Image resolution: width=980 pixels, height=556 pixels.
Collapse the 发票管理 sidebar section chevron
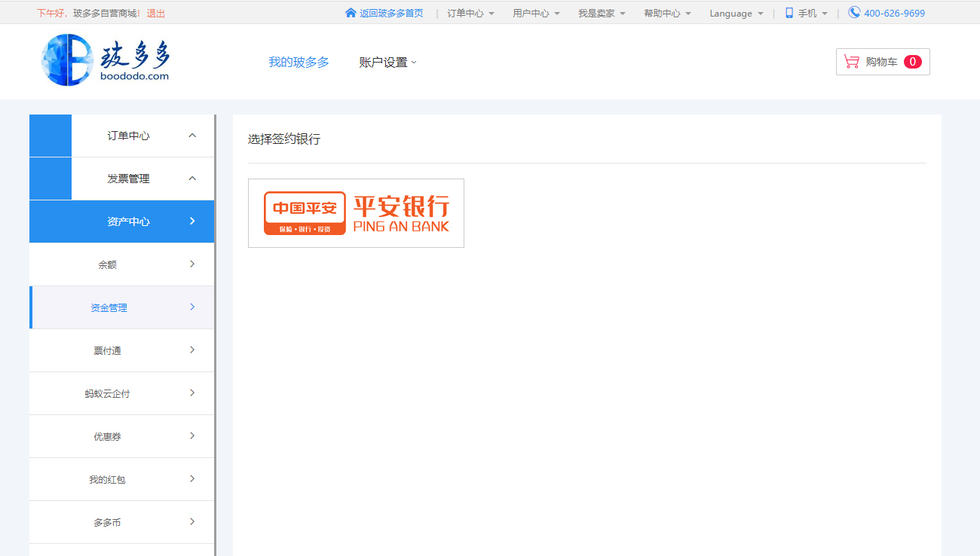192,179
